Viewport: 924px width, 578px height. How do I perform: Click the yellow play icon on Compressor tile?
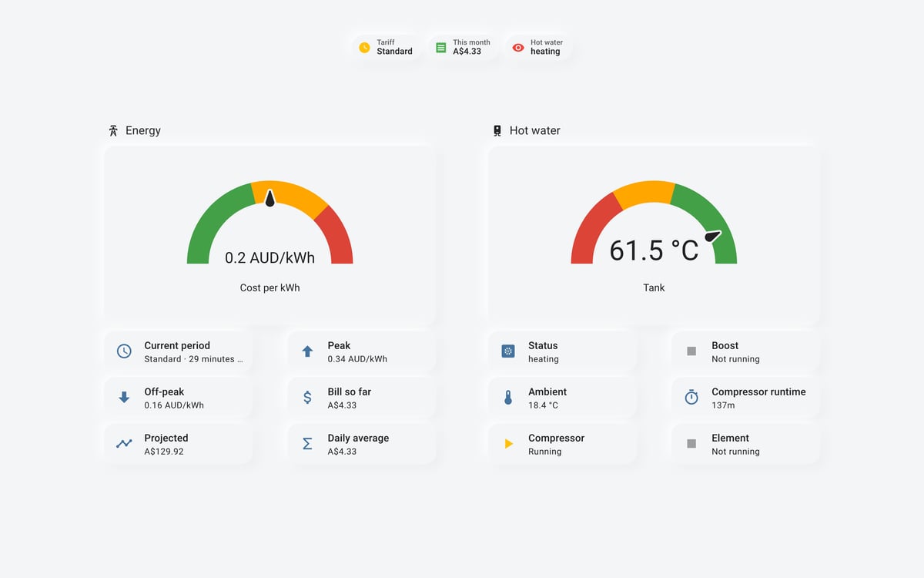tap(508, 444)
